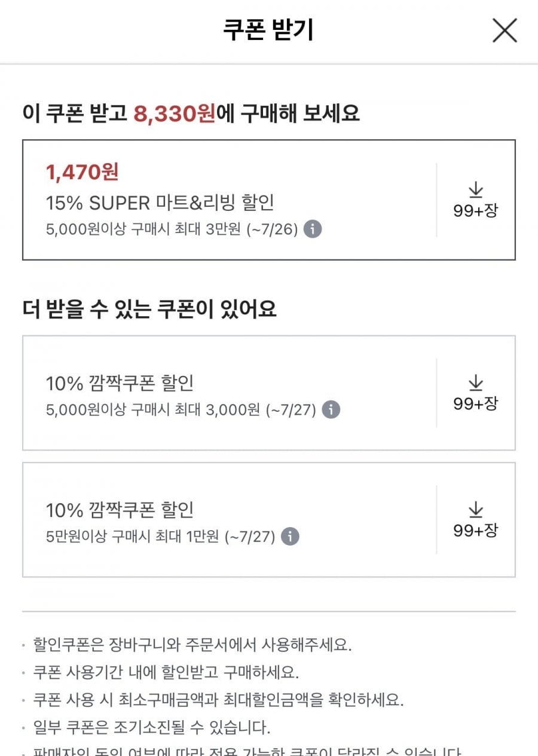Tap the 8,330원 price in the heading
Viewport: 538px width, 756px height.
point(175,113)
